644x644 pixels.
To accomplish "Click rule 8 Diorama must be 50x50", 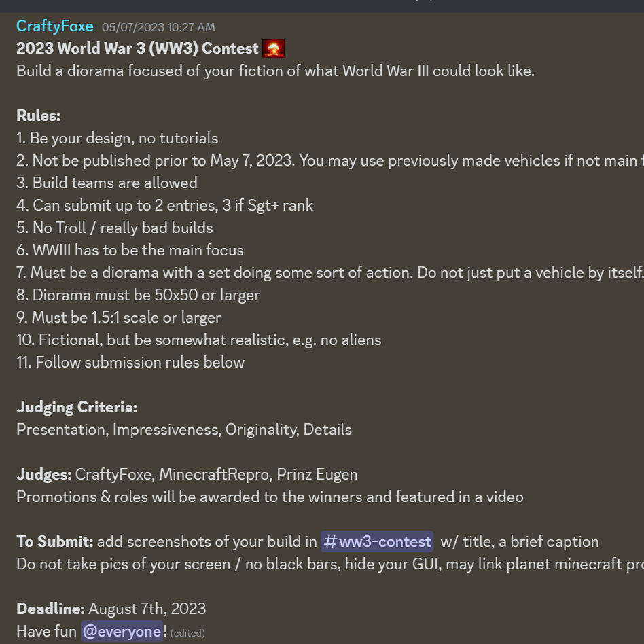I will pyautogui.click(x=139, y=295).
